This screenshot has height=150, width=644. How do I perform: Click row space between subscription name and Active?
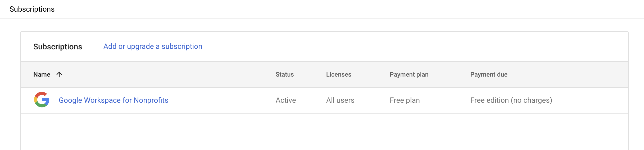pyautogui.click(x=222, y=100)
